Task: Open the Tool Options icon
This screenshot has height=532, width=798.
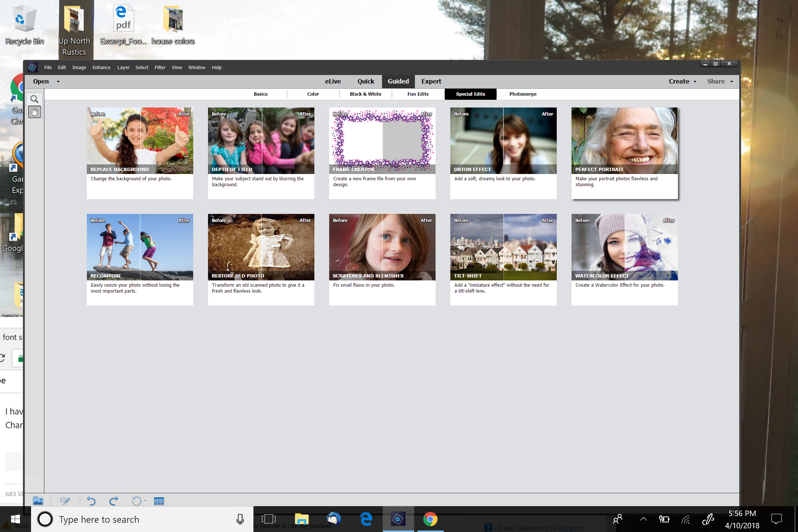Action: tap(65, 501)
